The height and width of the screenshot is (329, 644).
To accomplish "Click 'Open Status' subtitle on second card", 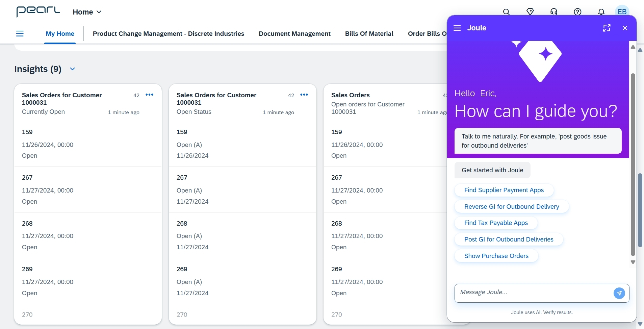I will [x=194, y=112].
